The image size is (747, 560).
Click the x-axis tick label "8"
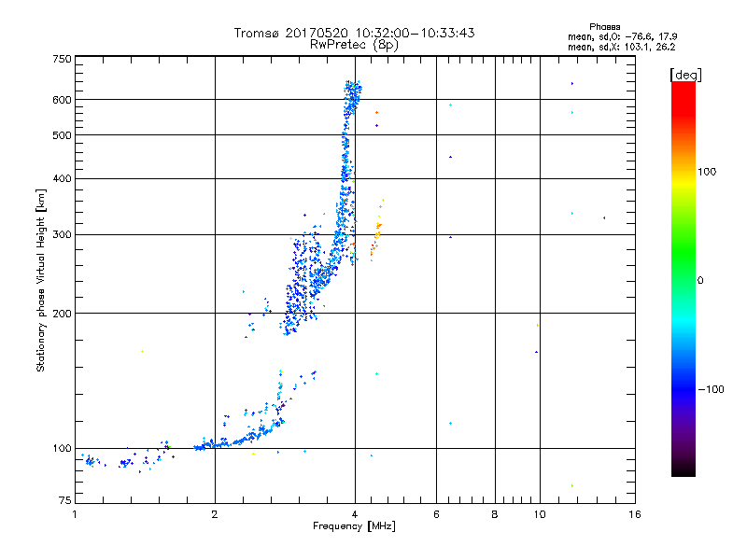(495, 514)
